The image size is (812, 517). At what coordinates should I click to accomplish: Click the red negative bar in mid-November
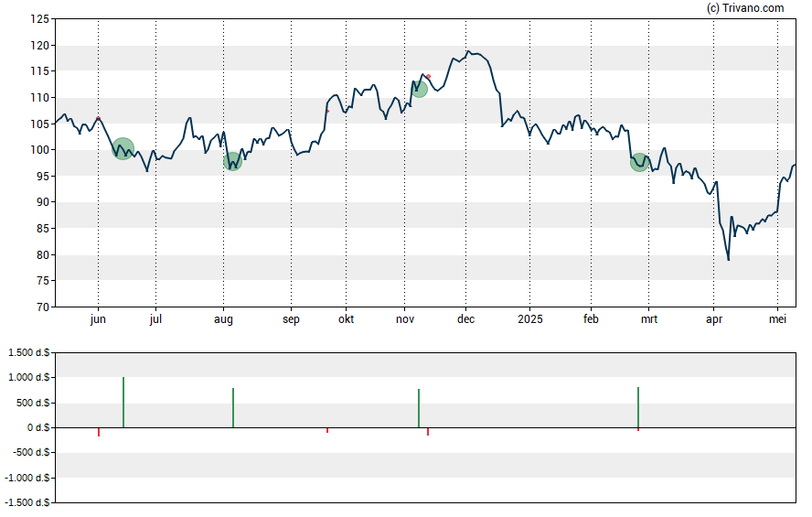[428, 432]
